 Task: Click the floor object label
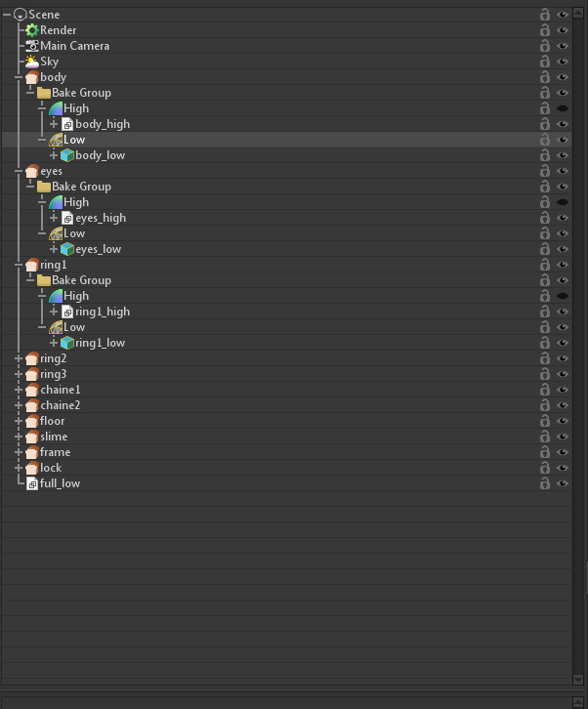(52, 421)
